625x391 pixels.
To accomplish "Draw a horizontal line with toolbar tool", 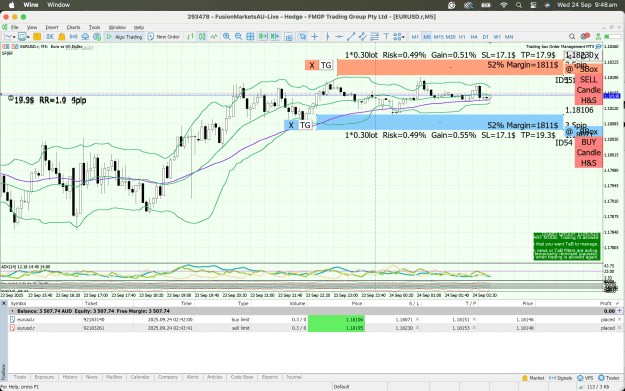I will [339, 37].
